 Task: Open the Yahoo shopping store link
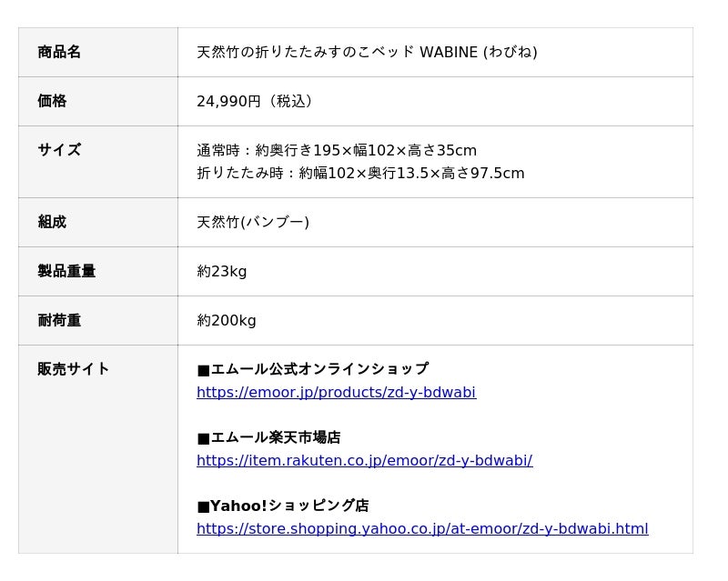click(422, 528)
